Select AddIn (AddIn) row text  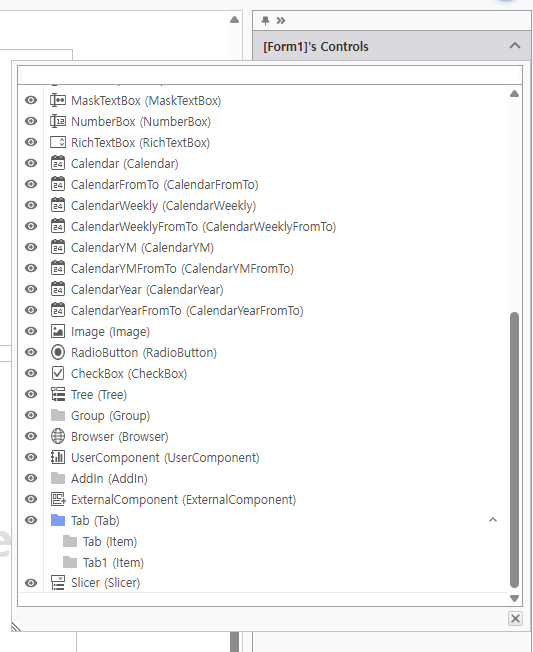tap(109, 479)
